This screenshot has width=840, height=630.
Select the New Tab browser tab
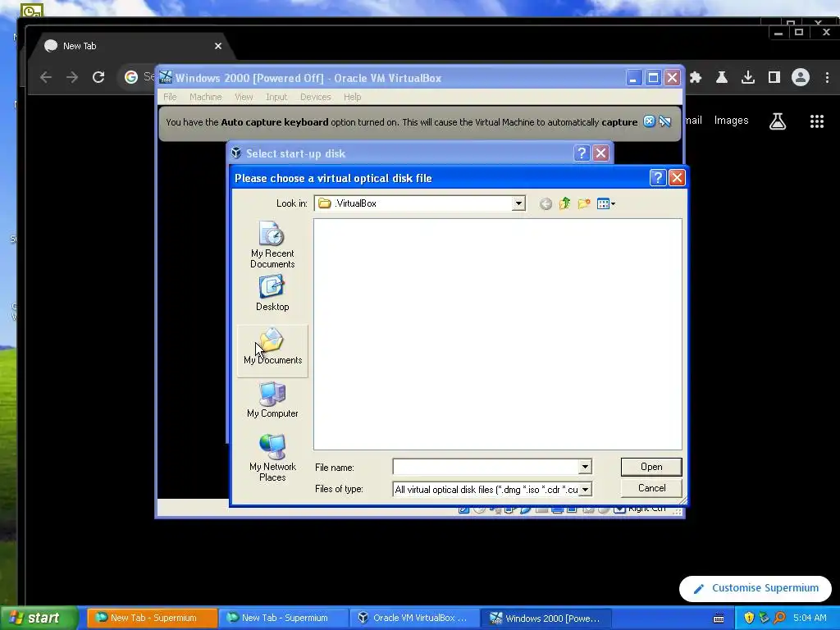click(x=133, y=46)
